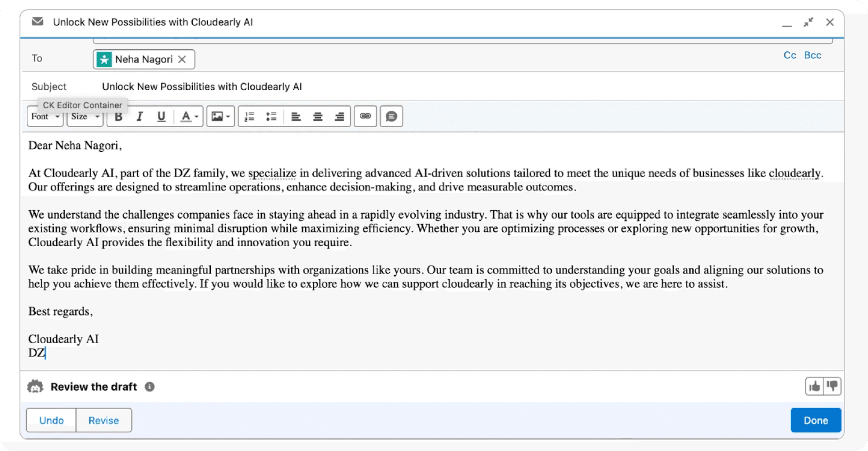
Task: Insert a hyperlink with link icon
Action: [x=365, y=116]
